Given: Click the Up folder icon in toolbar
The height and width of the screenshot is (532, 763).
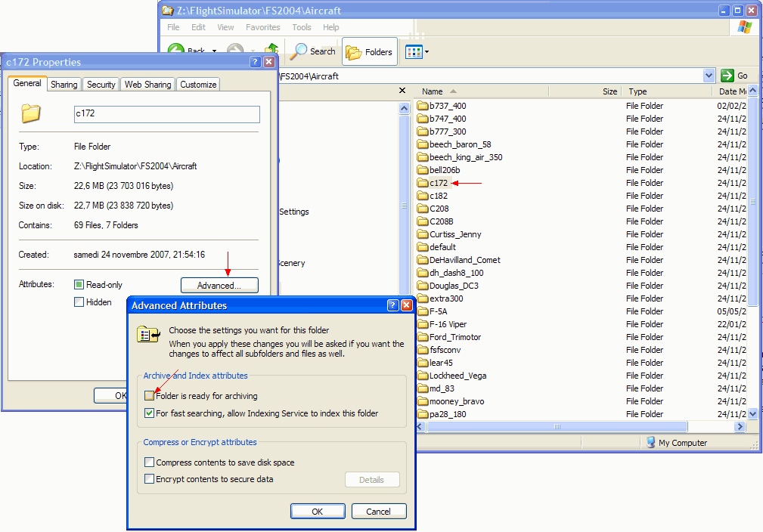Looking at the screenshot, I should pos(271,48).
